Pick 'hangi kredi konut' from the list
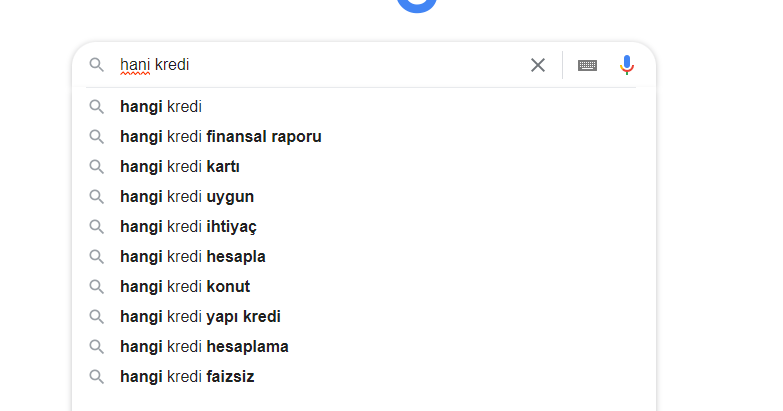Image resolution: width=783 pixels, height=411 pixels. [364, 287]
